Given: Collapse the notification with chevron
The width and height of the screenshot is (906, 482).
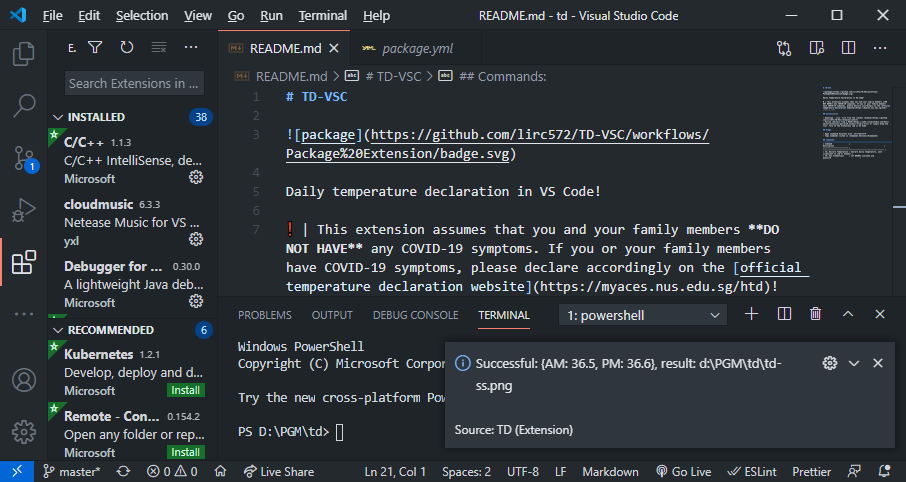Looking at the screenshot, I should click(x=854, y=364).
